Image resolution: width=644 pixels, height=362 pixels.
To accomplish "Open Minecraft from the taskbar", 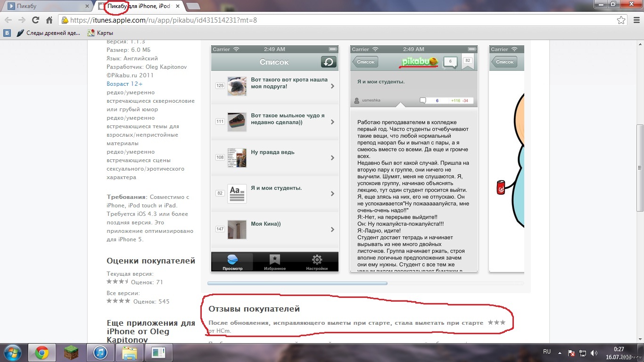I will 71,353.
